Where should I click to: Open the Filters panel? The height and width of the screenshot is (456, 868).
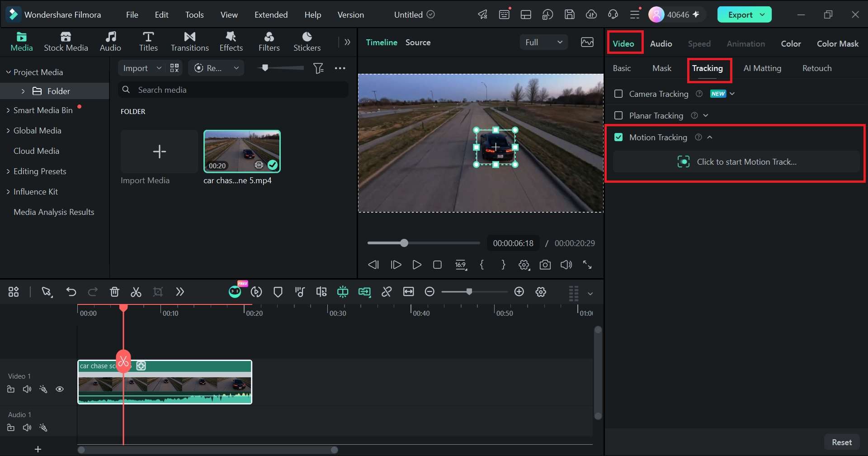point(269,41)
